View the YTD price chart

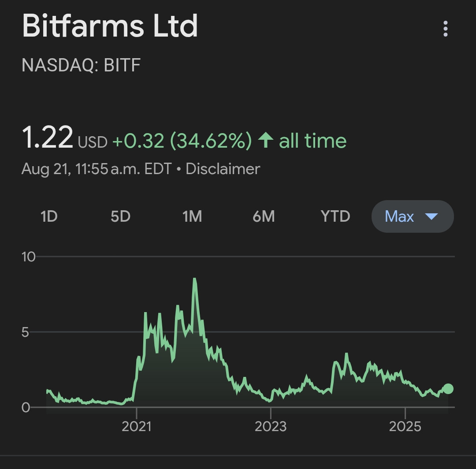pos(335,216)
